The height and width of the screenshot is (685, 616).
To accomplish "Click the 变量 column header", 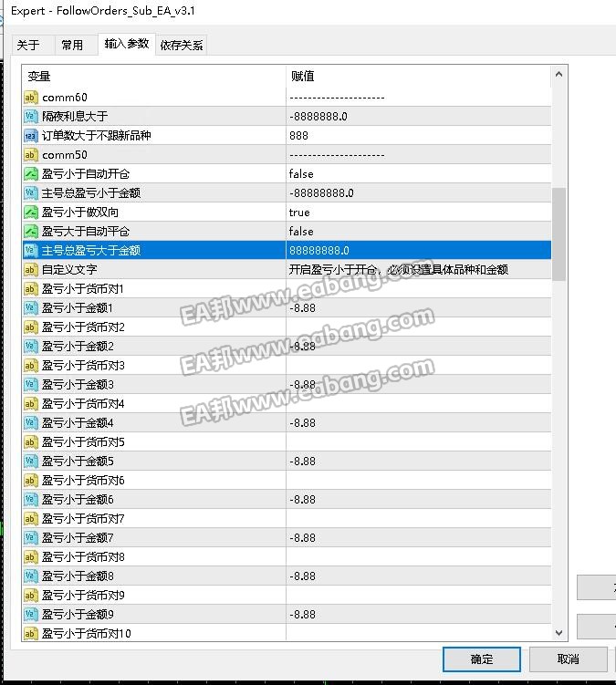I will 39,77.
